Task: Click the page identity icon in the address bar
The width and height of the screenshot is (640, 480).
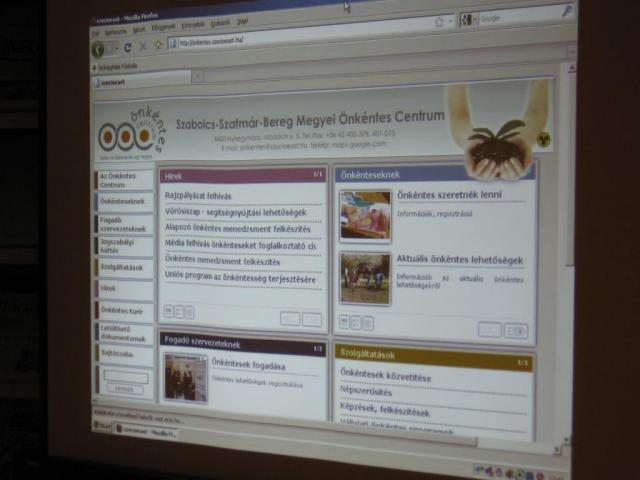Action: click(x=173, y=43)
